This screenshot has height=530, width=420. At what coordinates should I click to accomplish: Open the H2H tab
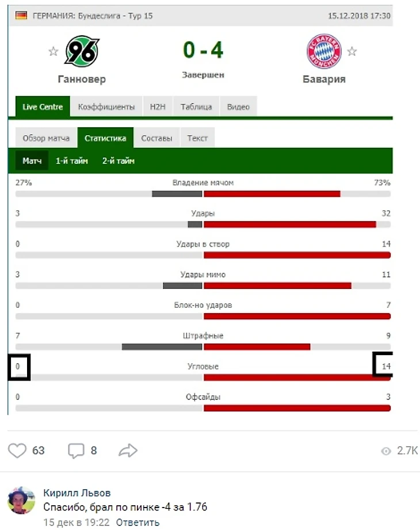coord(157,107)
